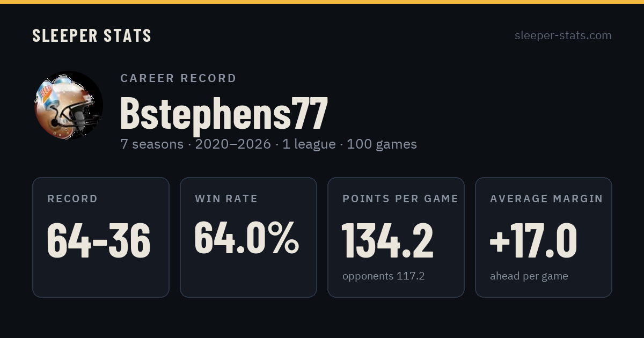Open the WIN RATE stat card
This screenshot has height=338, width=644.
pos(248,237)
